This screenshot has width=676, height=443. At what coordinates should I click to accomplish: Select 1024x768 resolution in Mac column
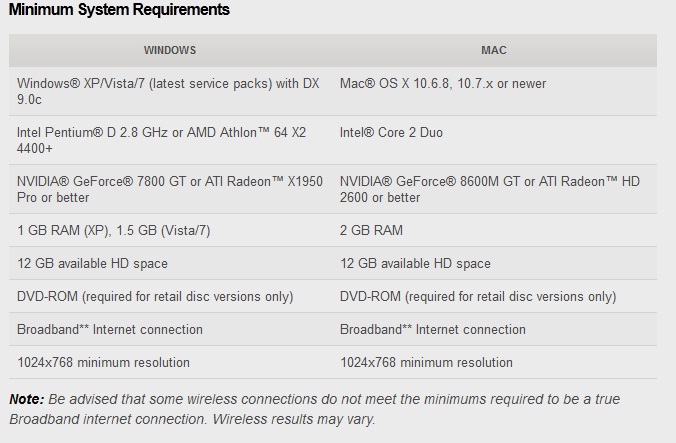pyautogui.click(x=426, y=363)
